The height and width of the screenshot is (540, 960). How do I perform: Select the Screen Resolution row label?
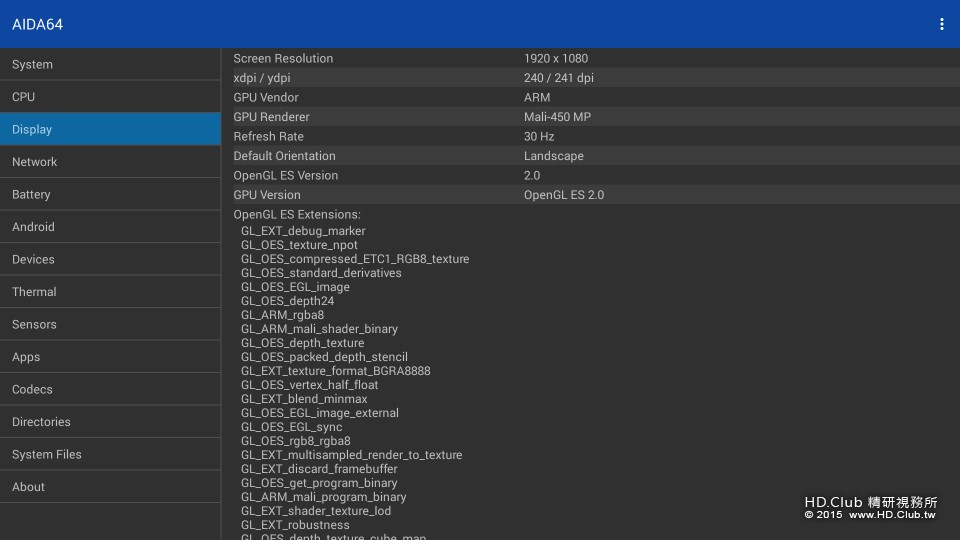[x=283, y=58]
